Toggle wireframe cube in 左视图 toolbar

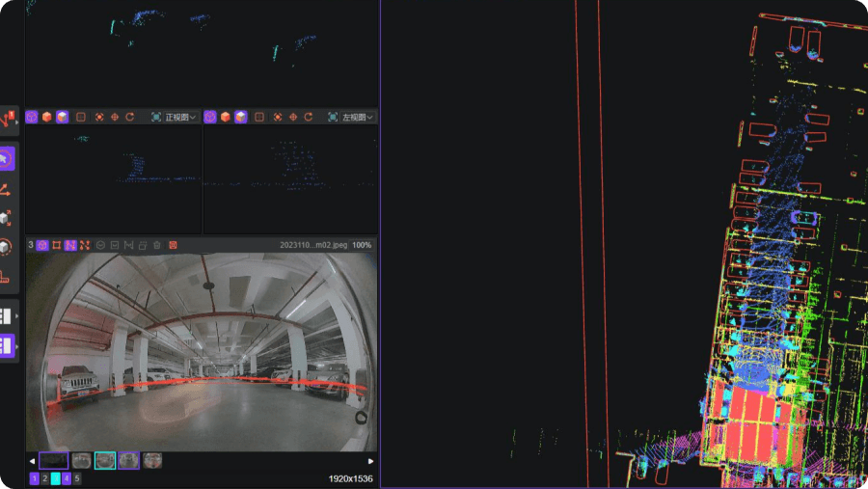click(x=210, y=117)
